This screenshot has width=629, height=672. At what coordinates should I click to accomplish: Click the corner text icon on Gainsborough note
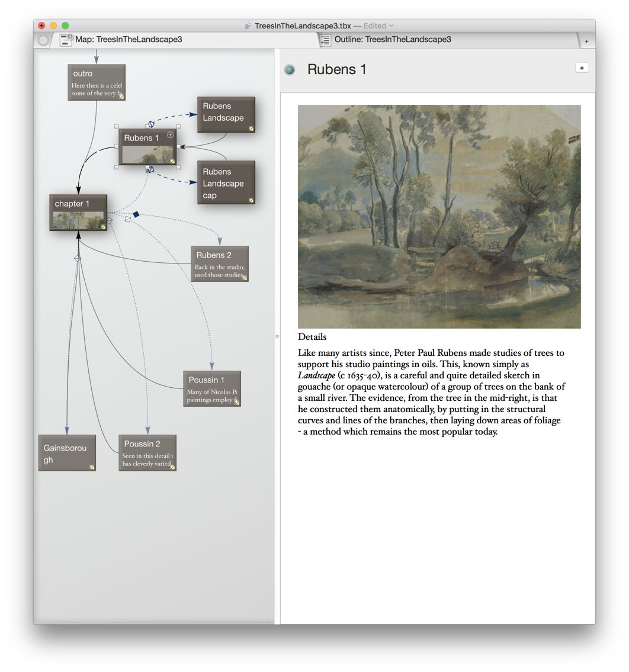pyautogui.click(x=92, y=467)
